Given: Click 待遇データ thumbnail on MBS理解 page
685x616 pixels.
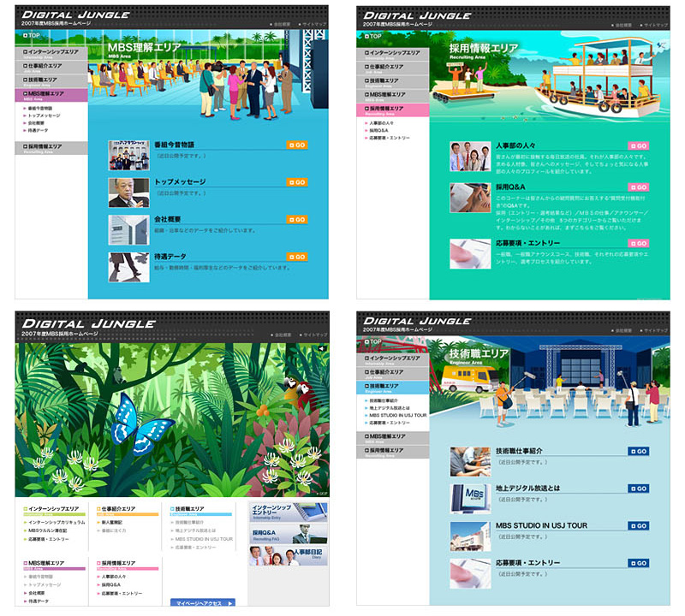Looking at the screenshot, I should [129, 267].
